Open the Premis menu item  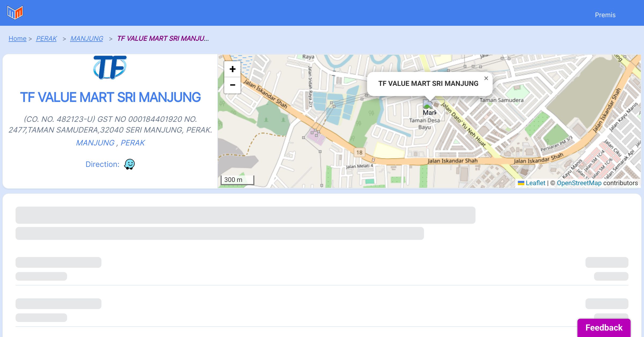(x=605, y=15)
